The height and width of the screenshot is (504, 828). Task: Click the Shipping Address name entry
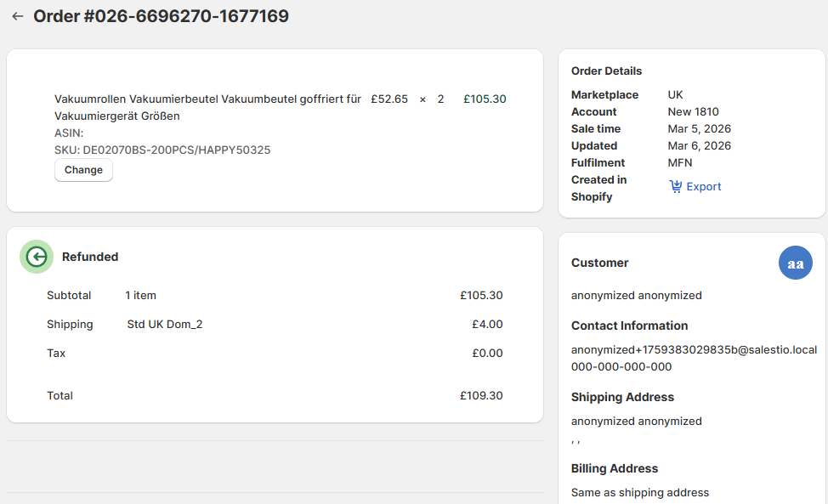pos(636,421)
